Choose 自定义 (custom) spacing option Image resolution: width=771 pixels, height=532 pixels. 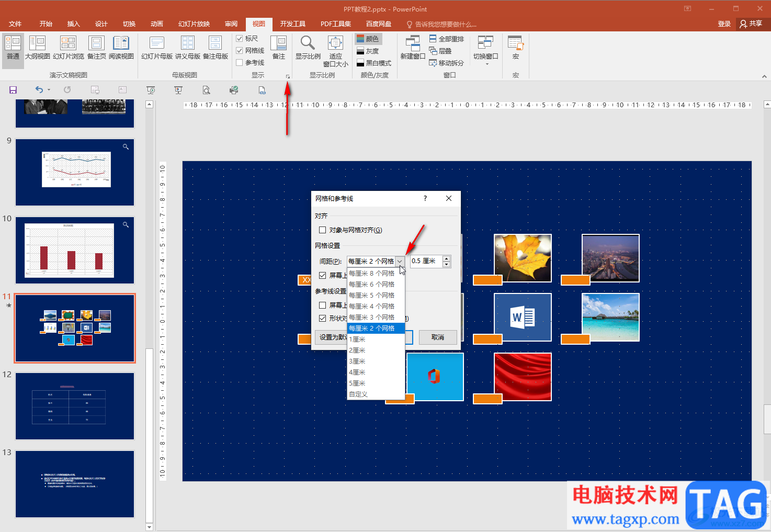pyautogui.click(x=376, y=394)
